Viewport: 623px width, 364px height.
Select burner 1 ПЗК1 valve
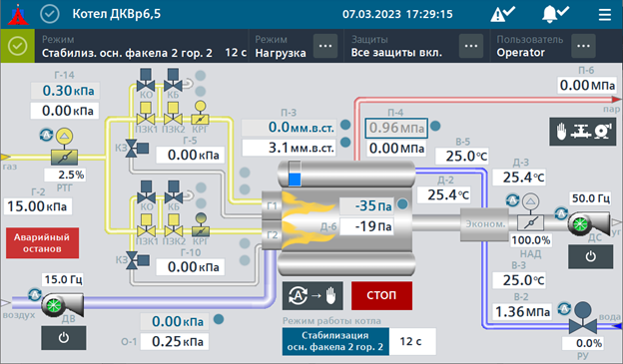coord(146,114)
